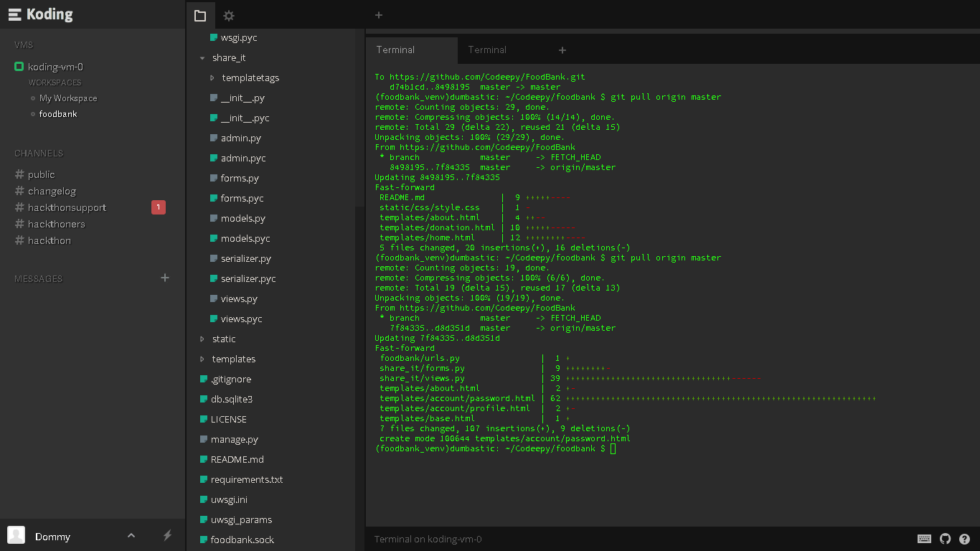Open the GitHub icon in status bar
Image resolution: width=980 pixels, height=551 pixels.
point(945,539)
